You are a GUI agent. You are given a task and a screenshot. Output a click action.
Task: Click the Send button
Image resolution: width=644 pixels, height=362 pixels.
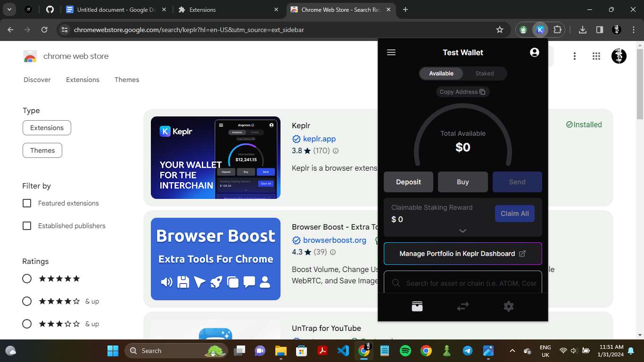[x=517, y=182]
